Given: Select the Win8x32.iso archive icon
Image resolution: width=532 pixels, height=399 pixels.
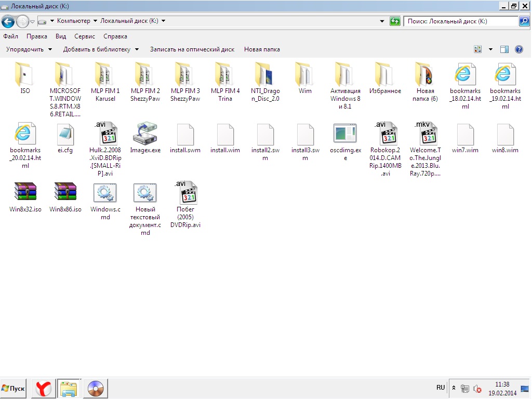Looking at the screenshot, I should [25, 191].
